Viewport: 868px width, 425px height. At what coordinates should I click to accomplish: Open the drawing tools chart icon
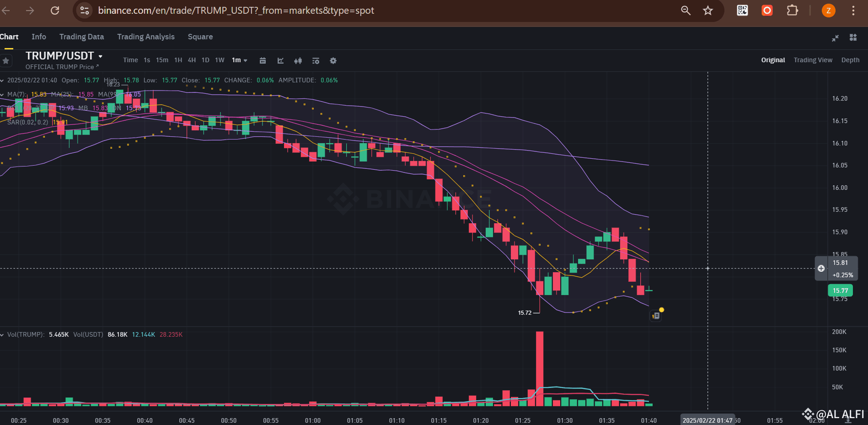click(x=280, y=60)
